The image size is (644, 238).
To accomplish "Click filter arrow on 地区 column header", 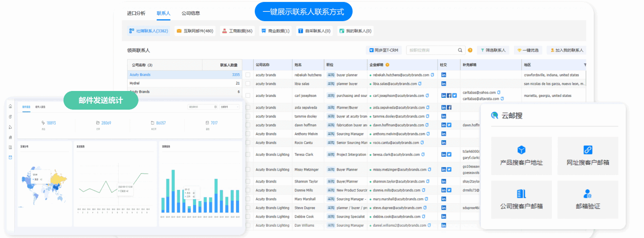I will click(585, 65).
